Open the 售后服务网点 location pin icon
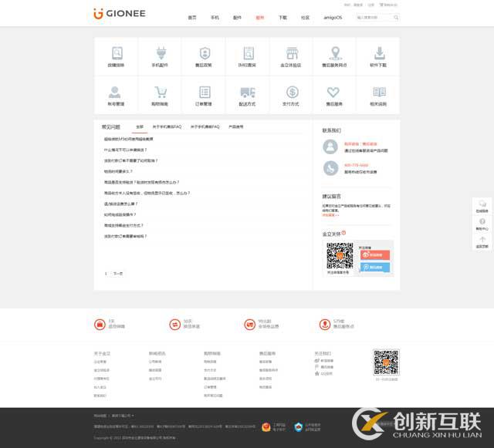Viewport: 494px width, 448px height. pyautogui.click(x=336, y=54)
